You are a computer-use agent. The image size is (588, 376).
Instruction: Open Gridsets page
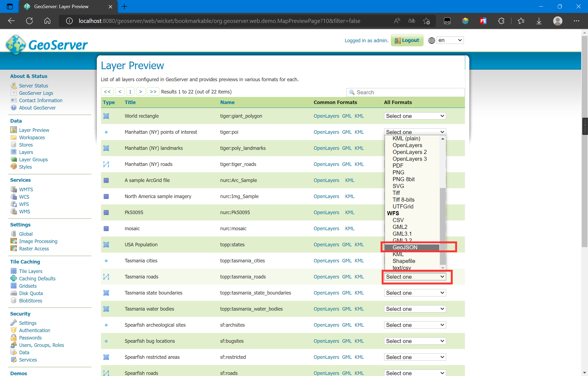point(28,286)
